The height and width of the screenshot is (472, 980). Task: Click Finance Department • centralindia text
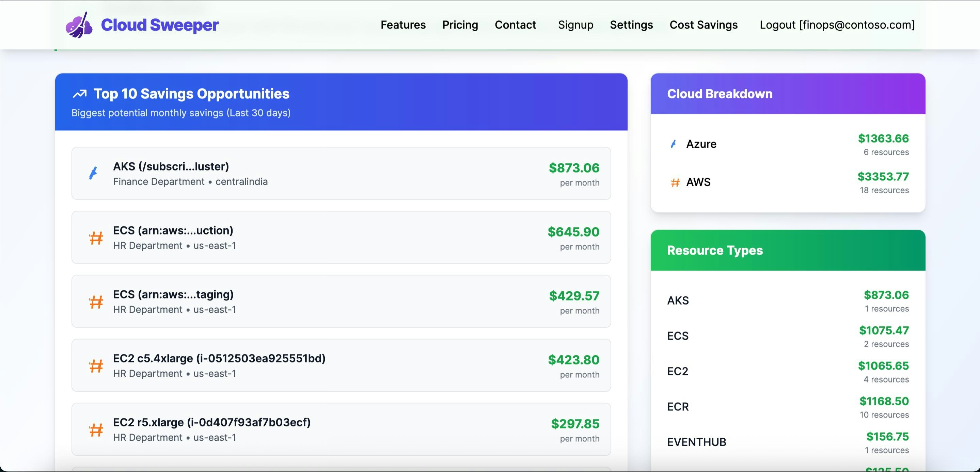coord(190,182)
